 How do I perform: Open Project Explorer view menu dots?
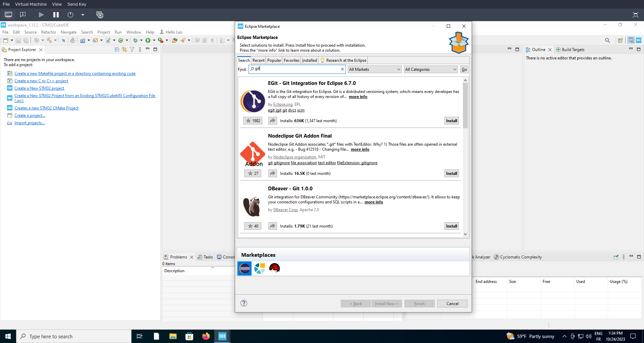tap(140, 50)
